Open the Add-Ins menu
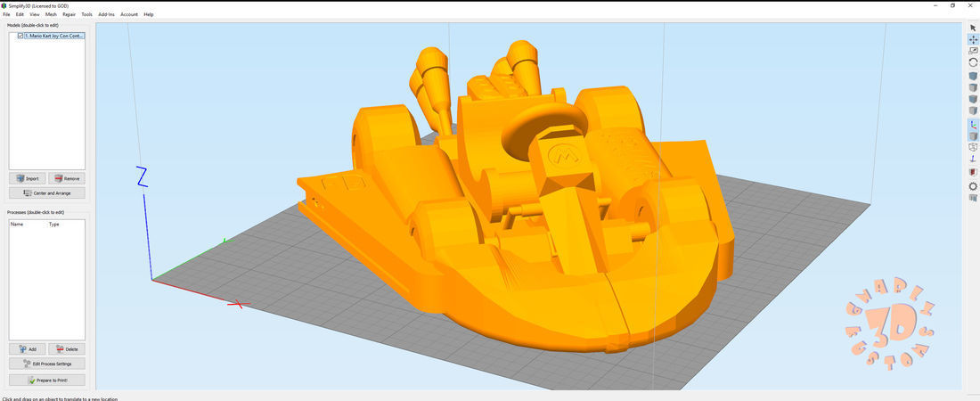The height and width of the screenshot is (401, 980). (107, 14)
